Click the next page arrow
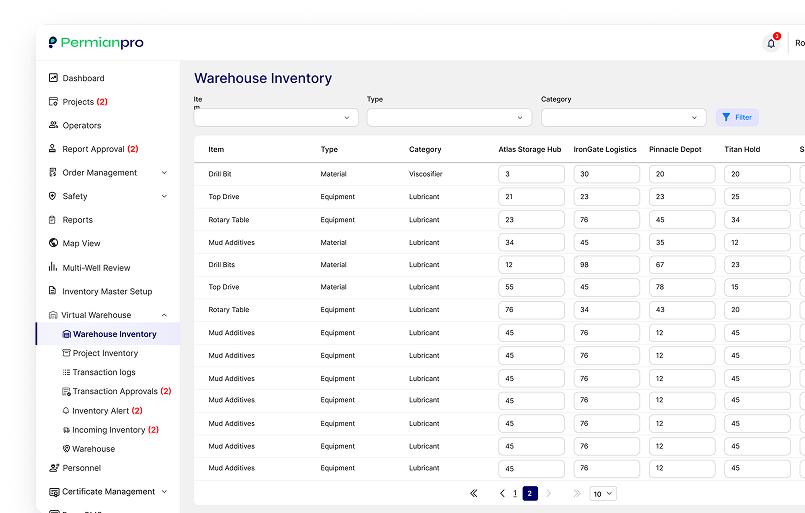This screenshot has width=805, height=513. (x=549, y=493)
